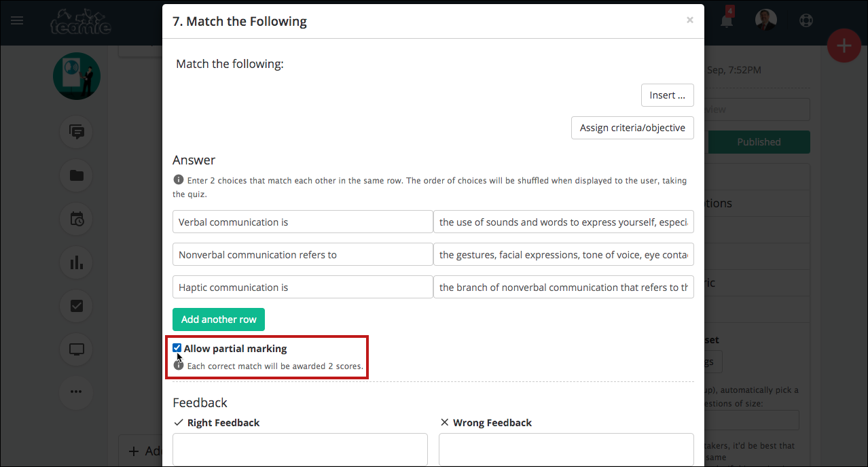Open the user profile avatar
Viewport: 868px width, 467px height.
(x=766, y=20)
